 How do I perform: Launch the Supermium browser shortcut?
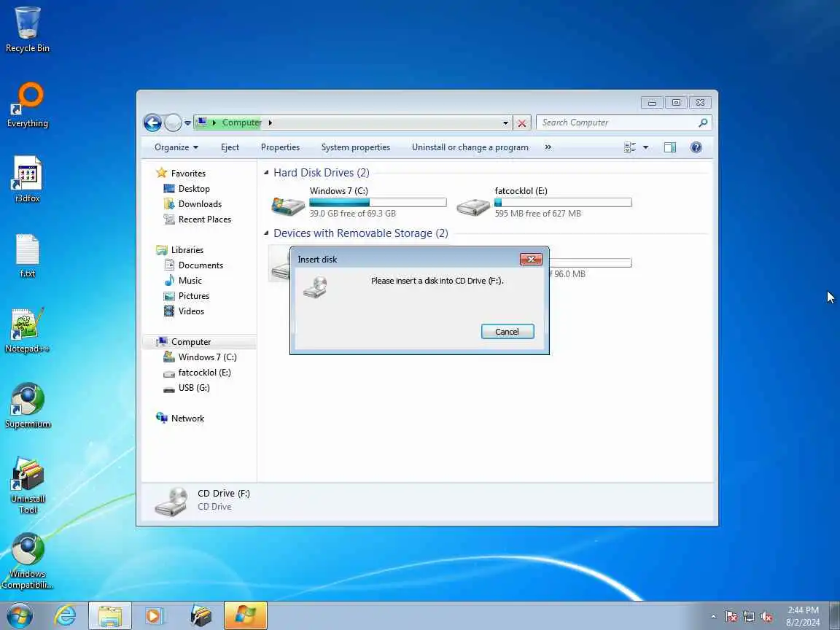point(28,405)
